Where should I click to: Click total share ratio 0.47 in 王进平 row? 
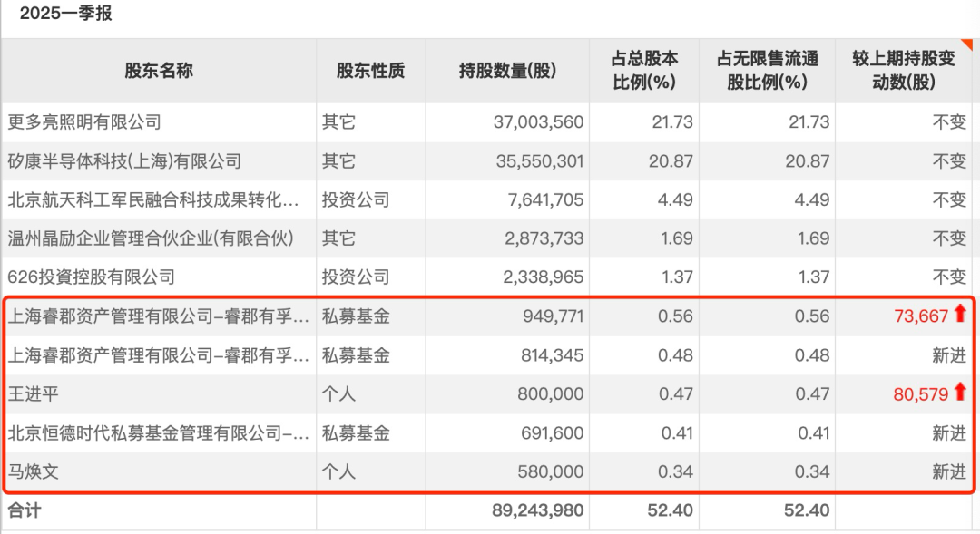pyautogui.click(x=676, y=394)
